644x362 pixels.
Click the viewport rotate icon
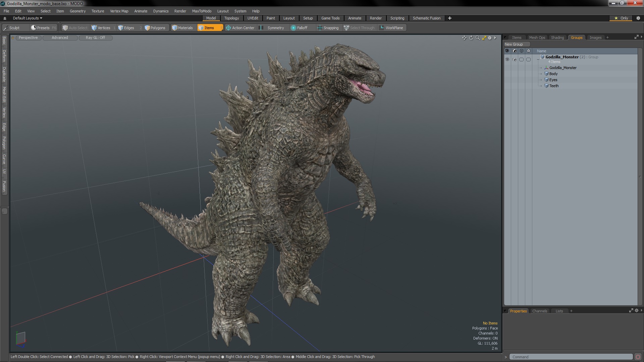pos(471,38)
